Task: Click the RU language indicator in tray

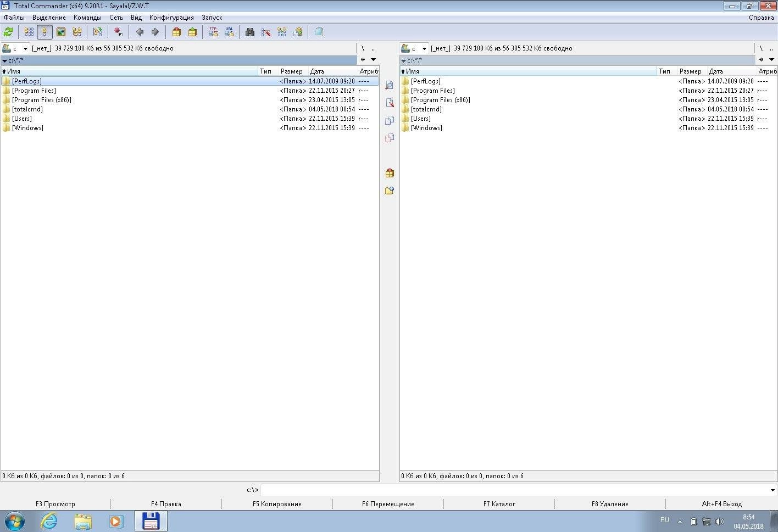Action: tap(665, 520)
